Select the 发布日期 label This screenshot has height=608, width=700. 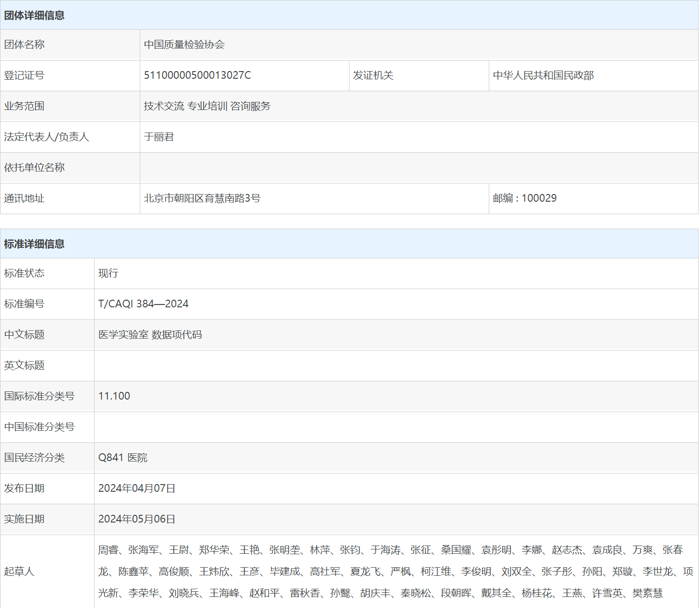24,488
